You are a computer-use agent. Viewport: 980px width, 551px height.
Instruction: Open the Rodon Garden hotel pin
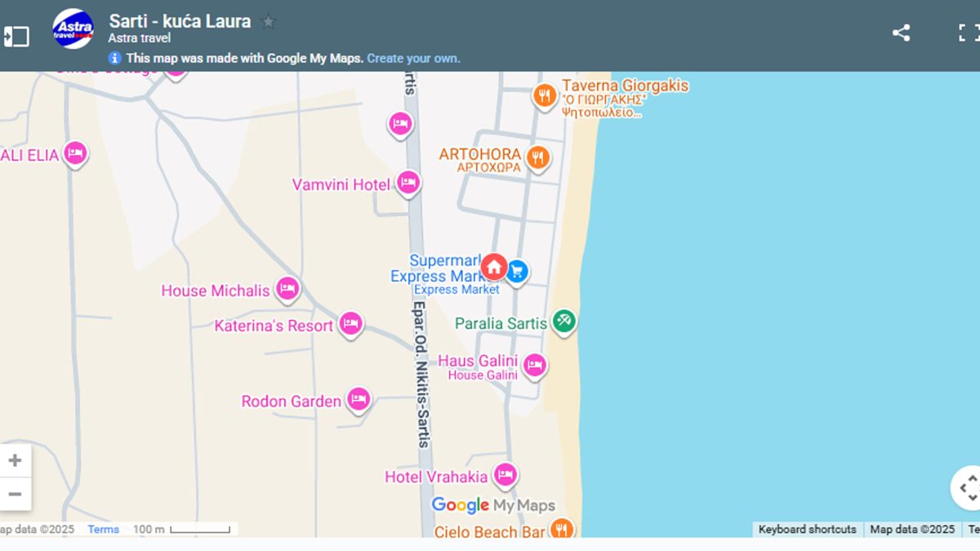pos(358,399)
